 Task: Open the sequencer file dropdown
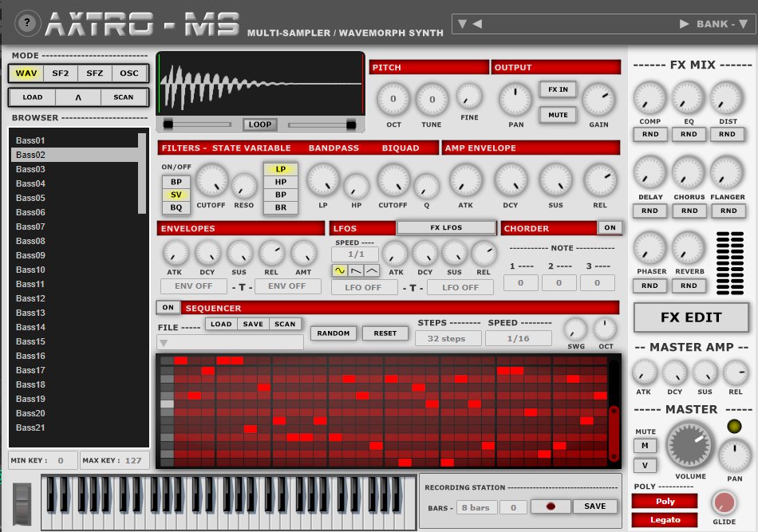click(230, 342)
